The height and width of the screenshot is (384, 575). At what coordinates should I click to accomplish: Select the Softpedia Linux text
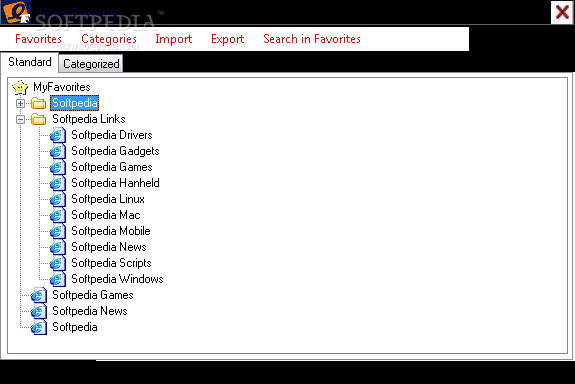[x=108, y=199]
